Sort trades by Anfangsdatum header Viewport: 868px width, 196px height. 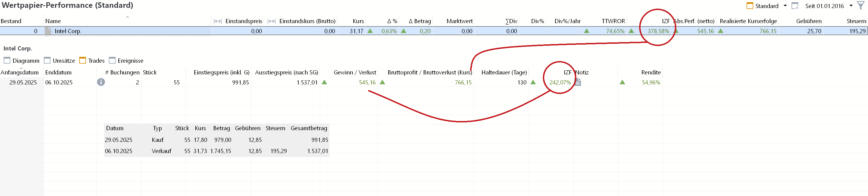coord(20,72)
